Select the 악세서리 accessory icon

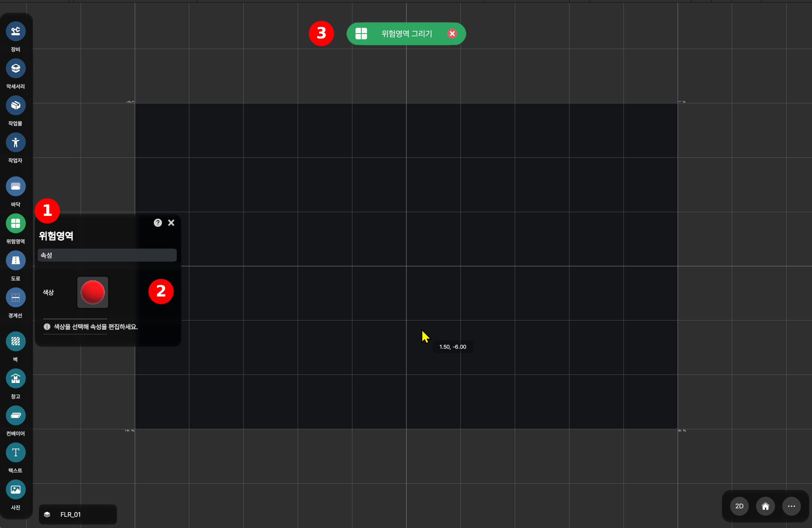click(x=15, y=68)
